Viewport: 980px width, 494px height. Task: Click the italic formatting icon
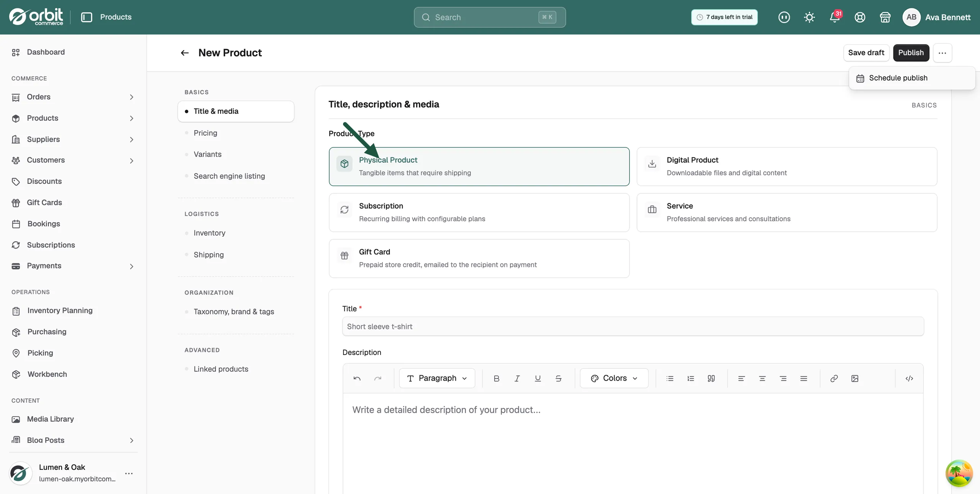point(517,378)
